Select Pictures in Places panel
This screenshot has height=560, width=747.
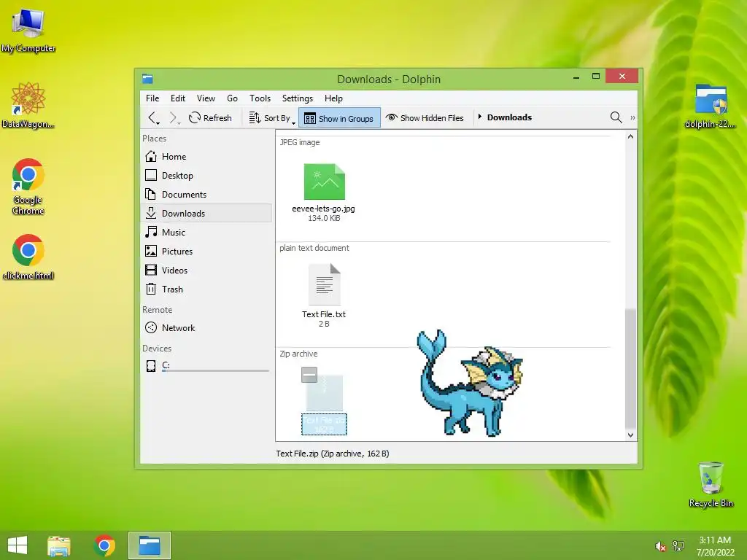point(206,252)
